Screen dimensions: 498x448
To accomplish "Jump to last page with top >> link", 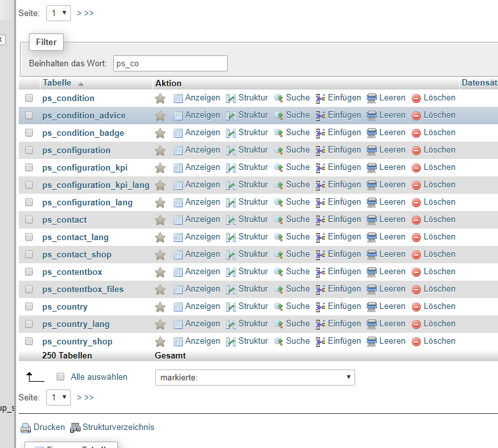I will point(89,14).
